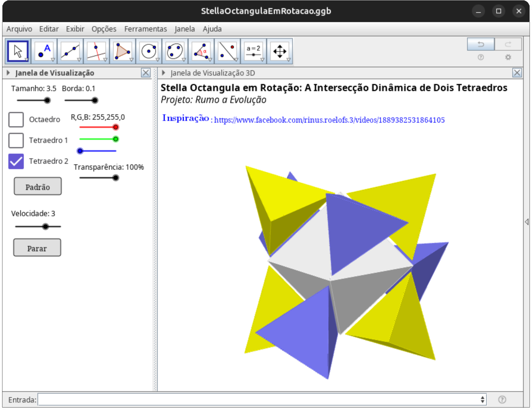Collapse the Janela de Visualização panel arrow
Image resolution: width=532 pixels, height=410 pixels.
coord(8,73)
